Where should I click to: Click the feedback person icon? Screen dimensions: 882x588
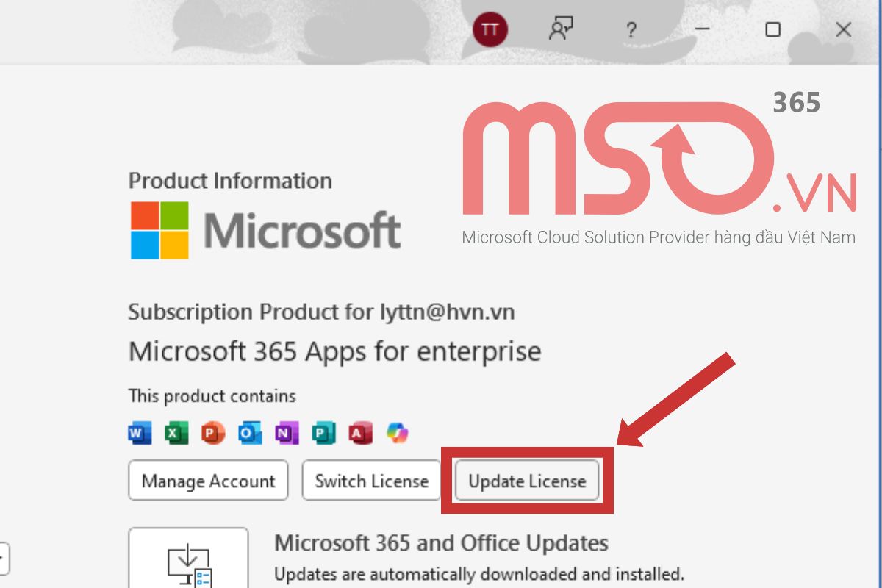point(561,30)
